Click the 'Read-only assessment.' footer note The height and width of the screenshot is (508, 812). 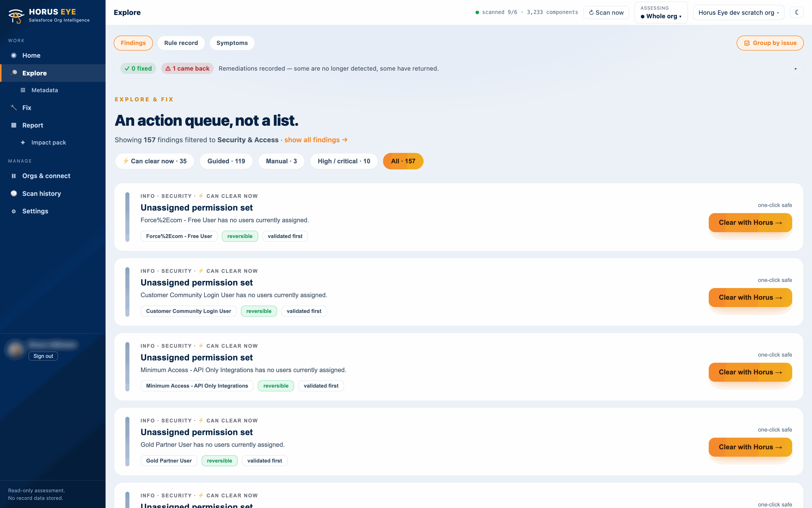[37, 490]
